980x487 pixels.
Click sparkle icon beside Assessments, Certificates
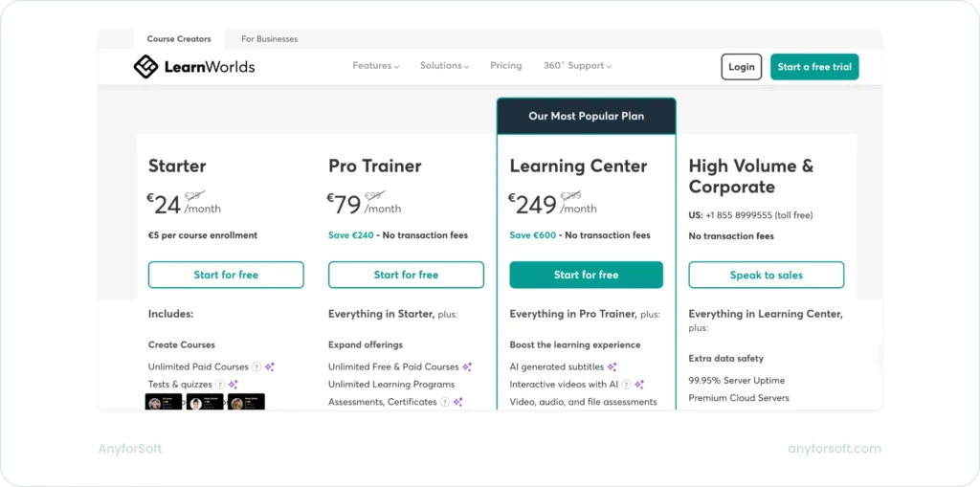[457, 402]
